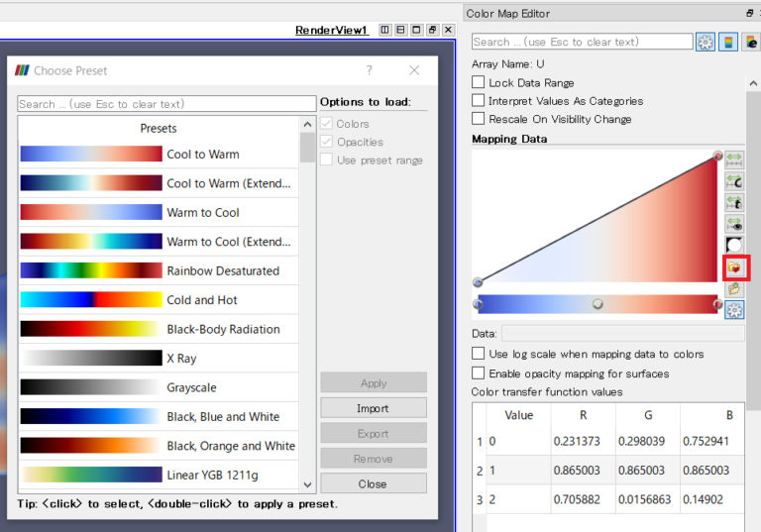This screenshot has width=761, height=532.
Task: Click Save to preset folder icon
Action: [x=734, y=289]
